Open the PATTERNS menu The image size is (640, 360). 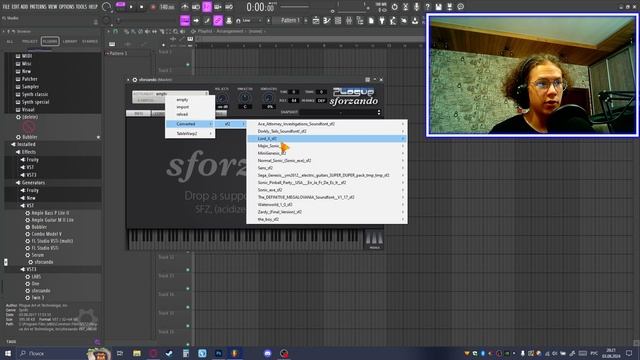click(x=38, y=7)
